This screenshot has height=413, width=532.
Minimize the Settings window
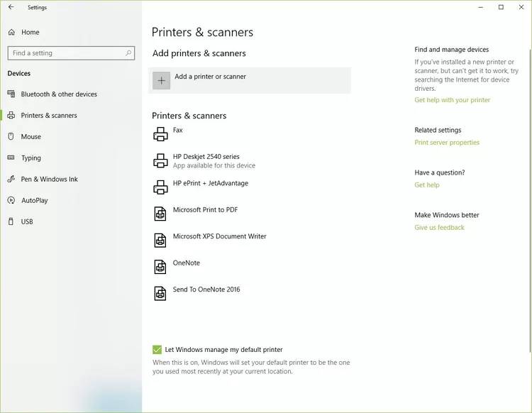pos(480,7)
